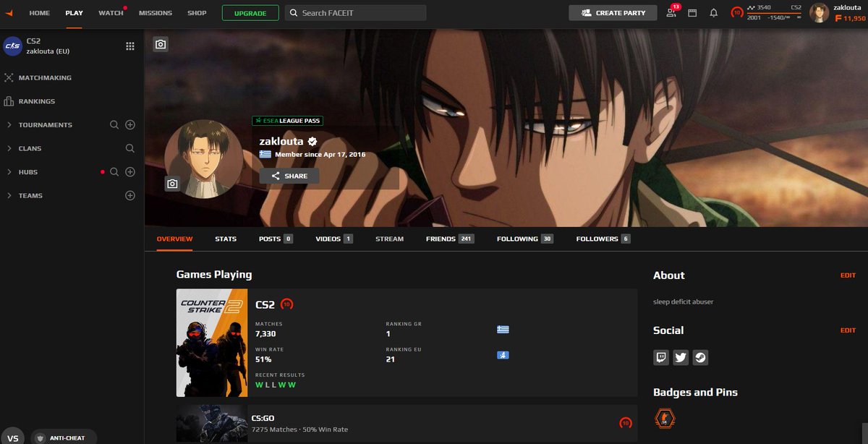Click the Upgrade button

pyautogui.click(x=250, y=13)
